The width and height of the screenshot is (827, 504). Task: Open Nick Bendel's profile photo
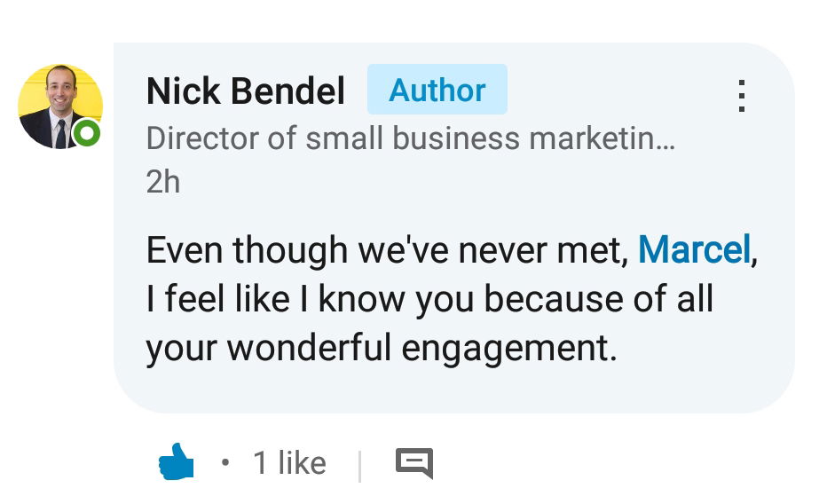coord(59,106)
